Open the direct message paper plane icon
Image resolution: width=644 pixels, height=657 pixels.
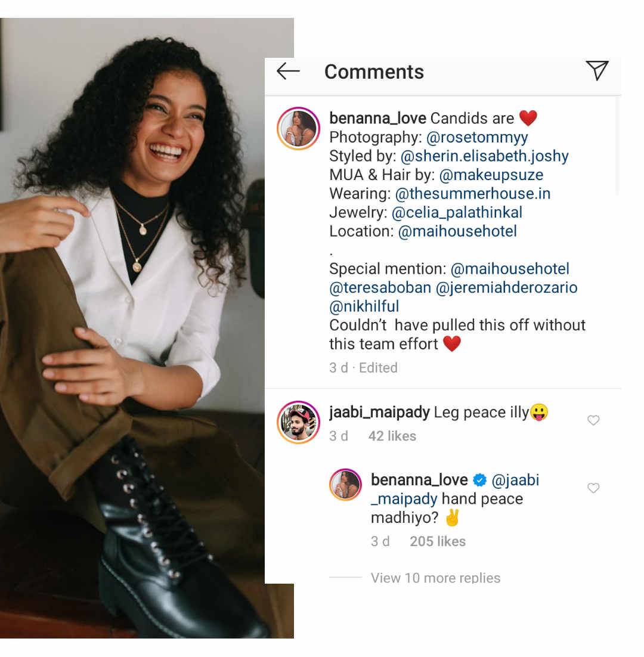pyautogui.click(x=596, y=71)
